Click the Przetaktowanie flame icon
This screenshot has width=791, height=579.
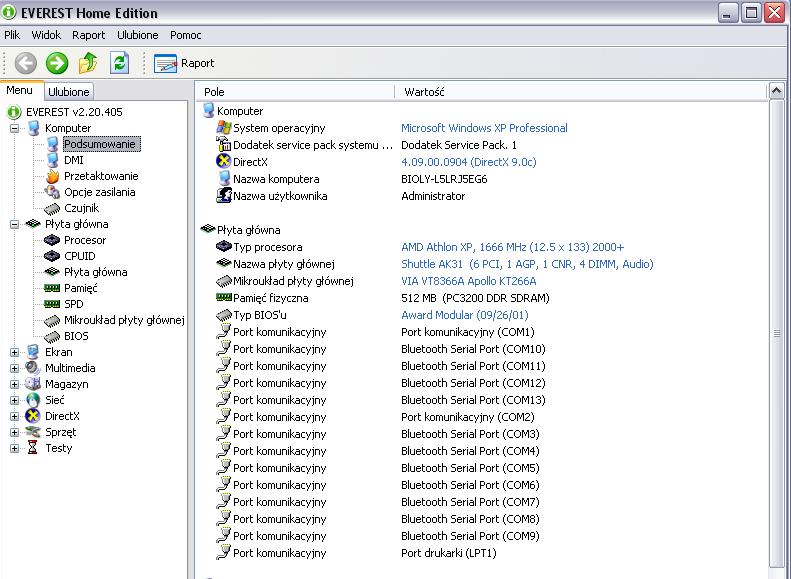pos(52,176)
